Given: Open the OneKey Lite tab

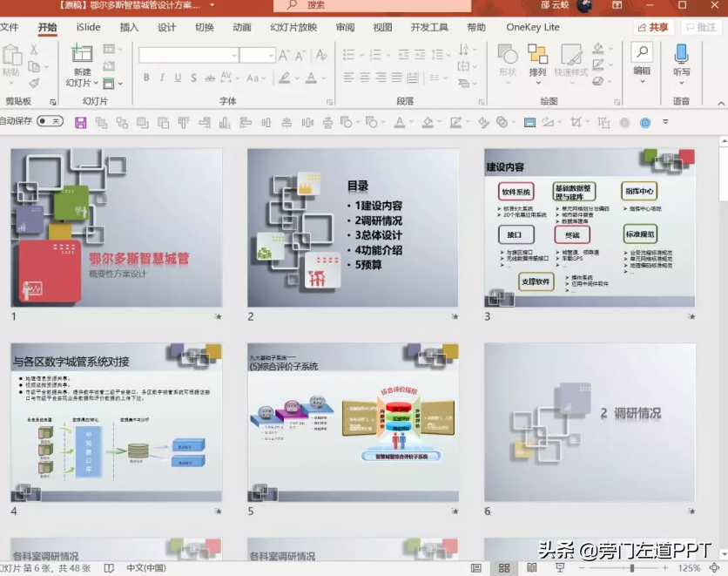Looking at the screenshot, I should [533, 27].
